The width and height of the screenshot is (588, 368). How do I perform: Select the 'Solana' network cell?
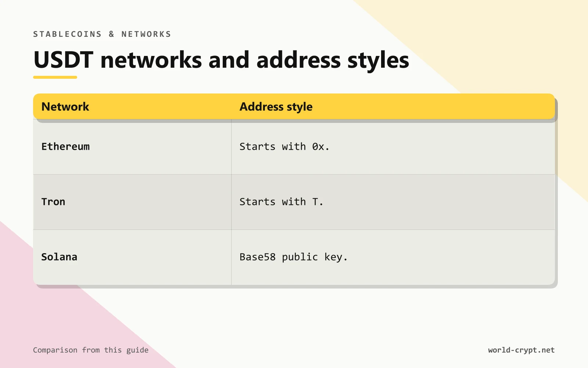132,257
